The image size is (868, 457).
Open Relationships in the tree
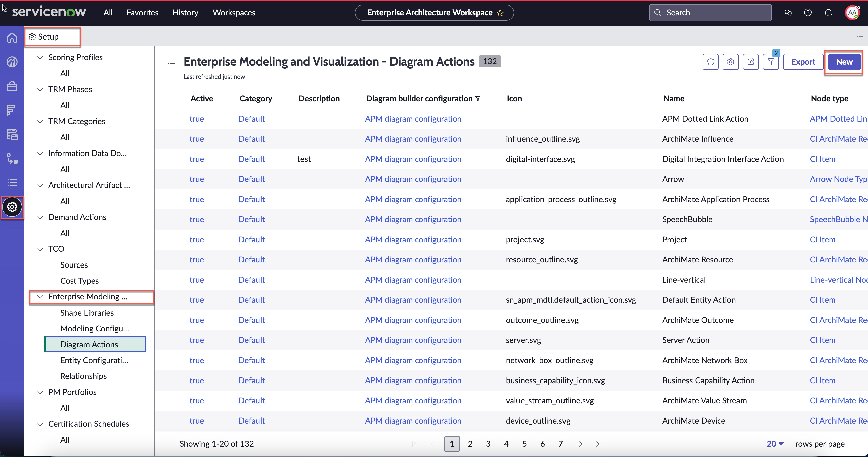pos(83,376)
